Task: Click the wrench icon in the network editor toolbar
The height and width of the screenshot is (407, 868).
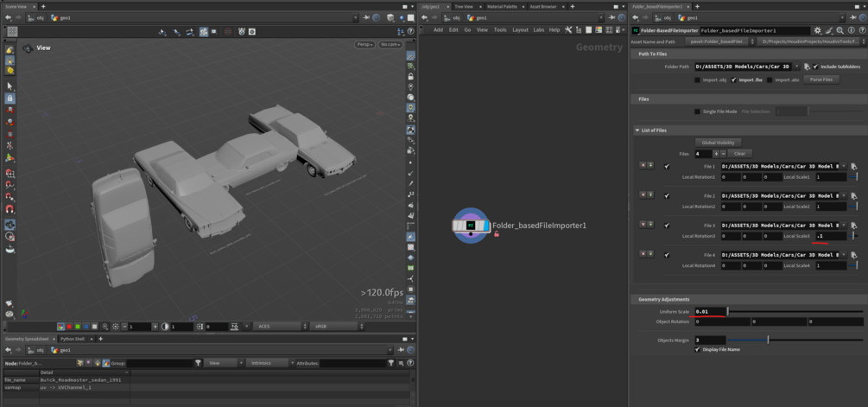Action: (x=568, y=30)
